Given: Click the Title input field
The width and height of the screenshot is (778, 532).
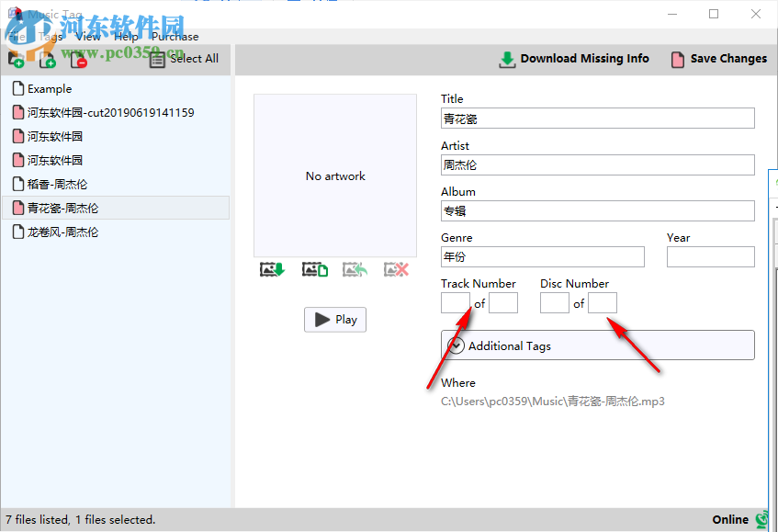Looking at the screenshot, I should tap(597, 119).
